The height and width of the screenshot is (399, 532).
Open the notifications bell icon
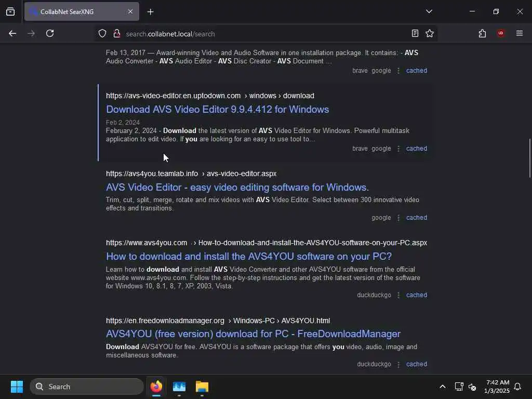(517, 387)
